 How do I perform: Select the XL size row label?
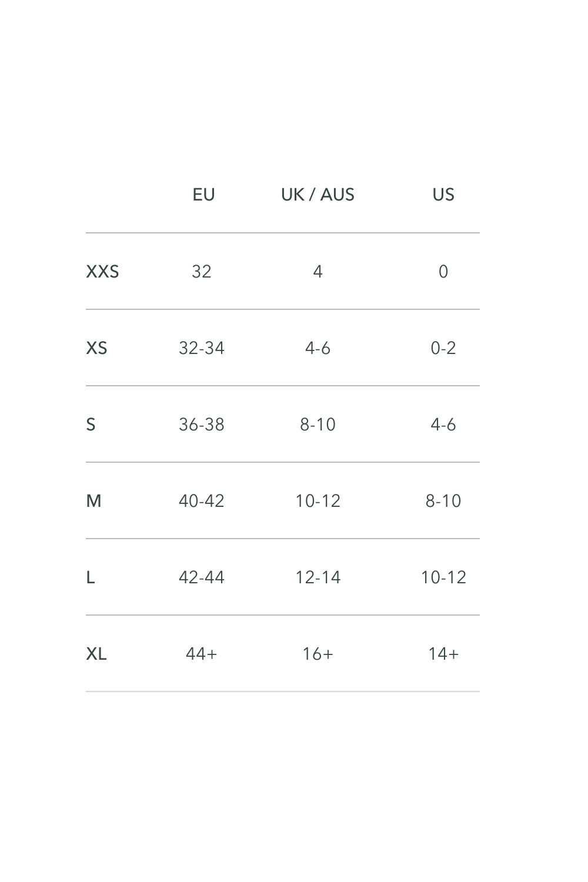point(96,654)
